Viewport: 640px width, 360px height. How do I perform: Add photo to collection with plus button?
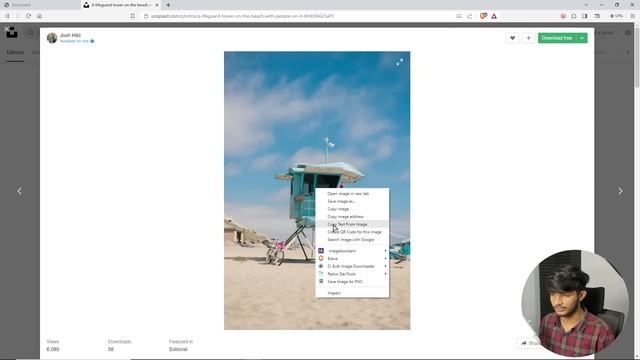coord(528,38)
